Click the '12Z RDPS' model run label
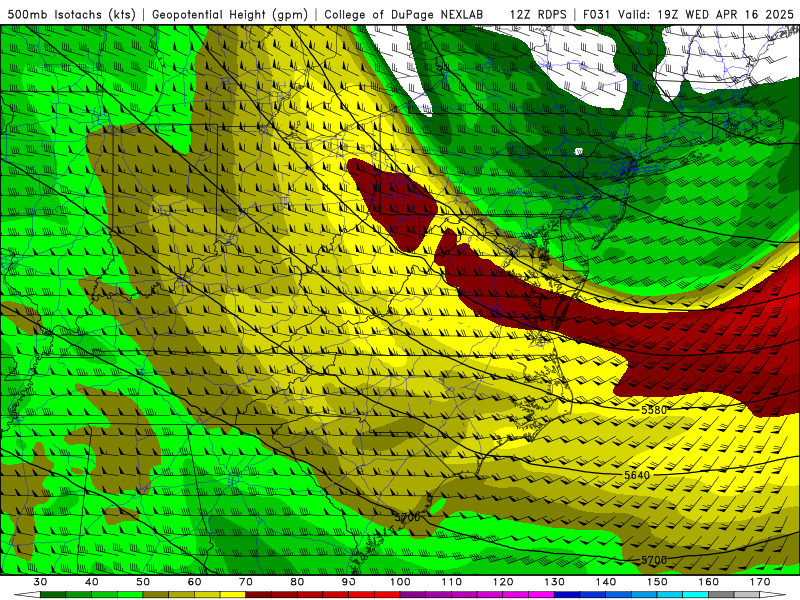The height and width of the screenshot is (600, 800). pyautogui.click(x=538, y=14)
